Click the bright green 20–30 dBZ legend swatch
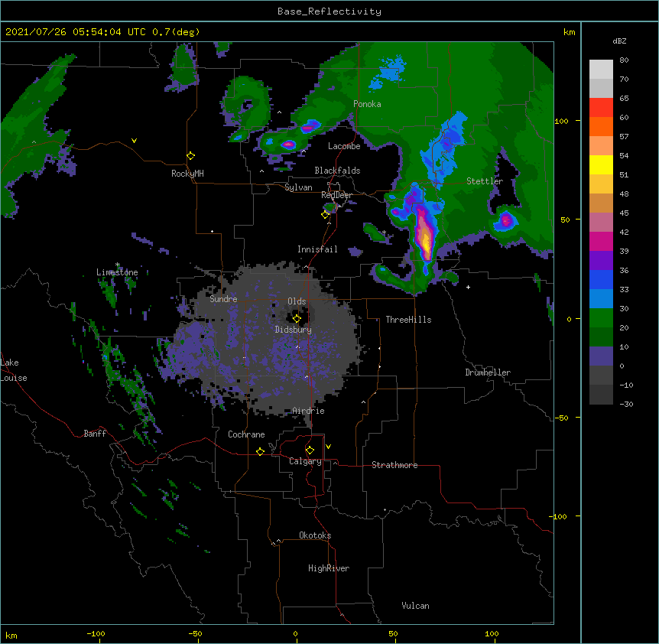The width and height of the screenshot is (659, 644). click(x=601, y=318)
